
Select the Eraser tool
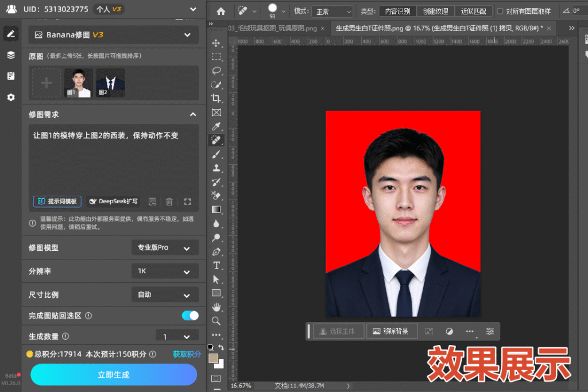point(216,196)
